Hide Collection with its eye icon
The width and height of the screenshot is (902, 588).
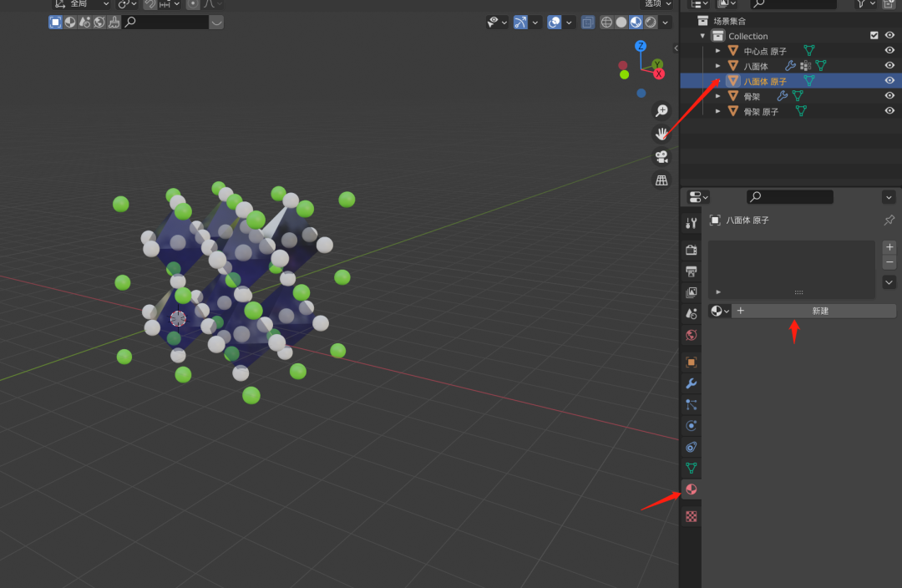point(889,36)
